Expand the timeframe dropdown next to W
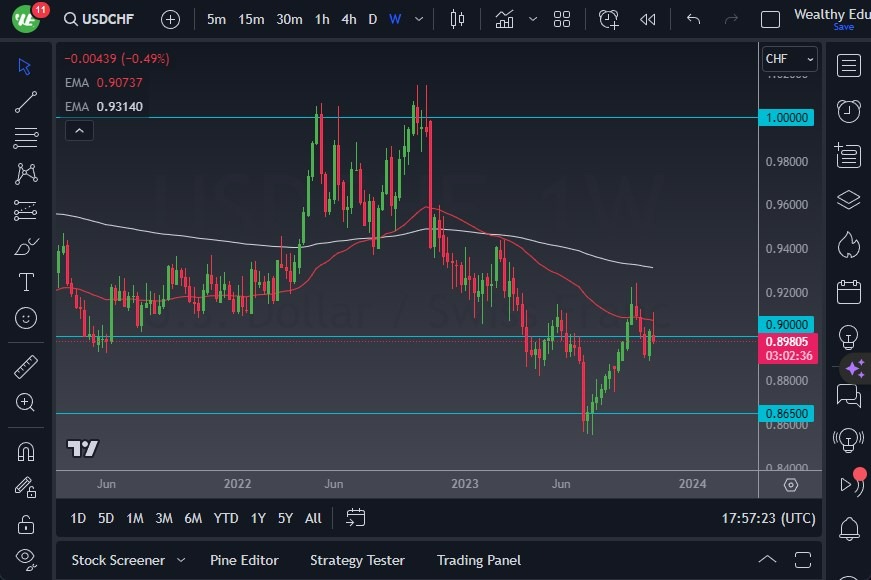The width and height of the screenshot is (871, 580). coord(417,18)
